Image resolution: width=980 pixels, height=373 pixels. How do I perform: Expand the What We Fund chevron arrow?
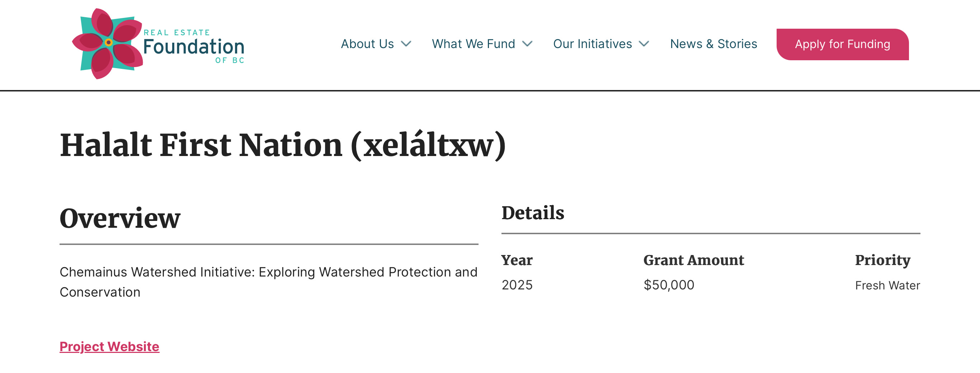click(x=527, y=44)
